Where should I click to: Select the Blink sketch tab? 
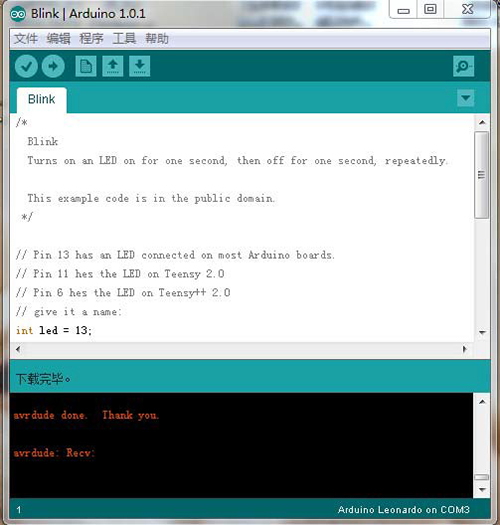(42, 100)
